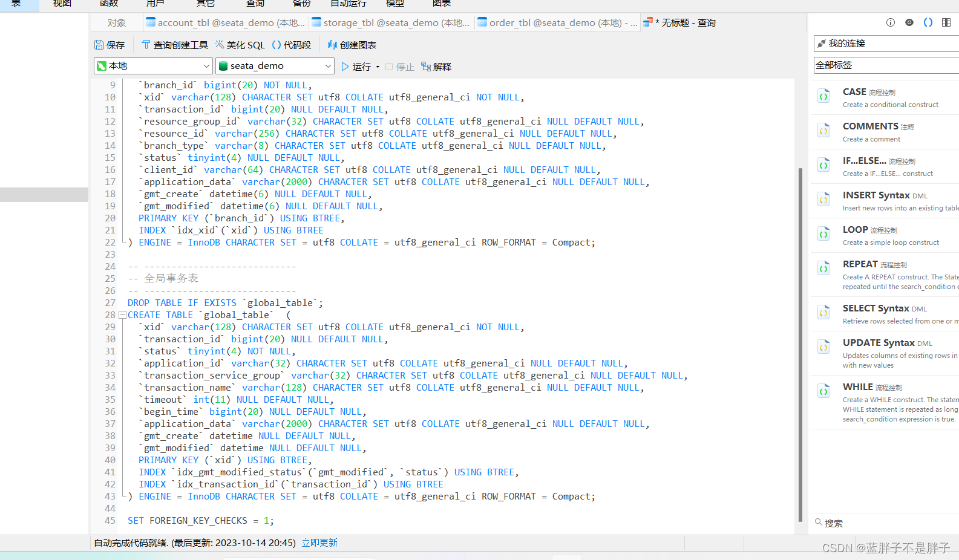Switch to account_tbl @seata_demo tab
This screenshot has width=959, height=560.
[x=226, y=23]
